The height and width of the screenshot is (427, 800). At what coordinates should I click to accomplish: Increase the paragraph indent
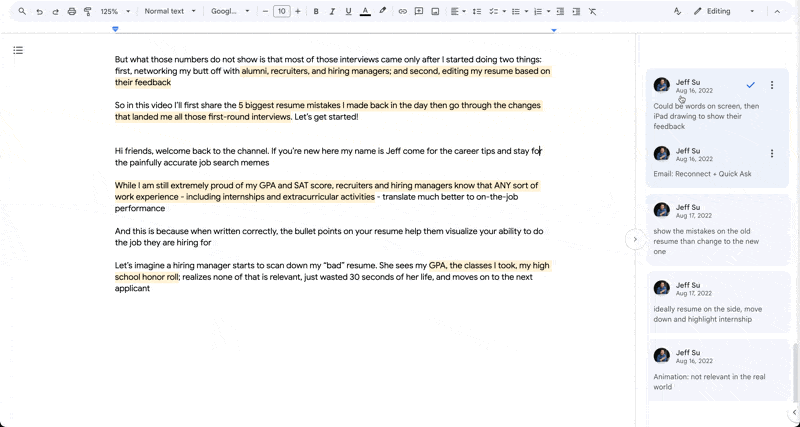pos(576,11)
